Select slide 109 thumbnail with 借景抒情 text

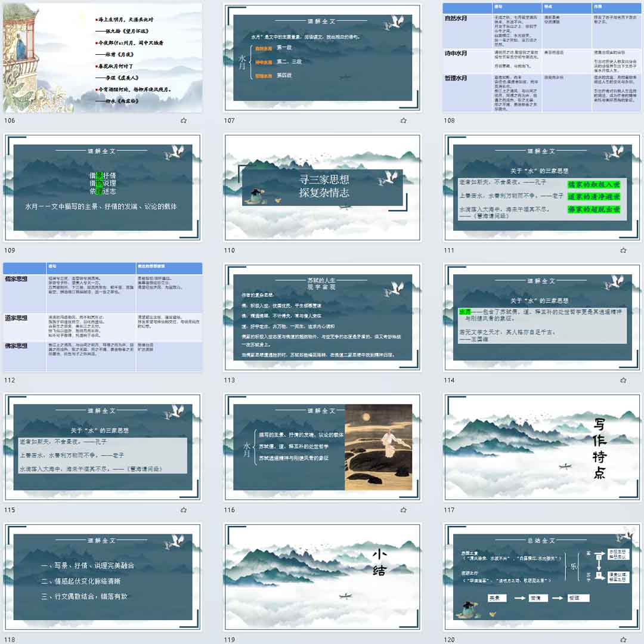coord(103,188)
